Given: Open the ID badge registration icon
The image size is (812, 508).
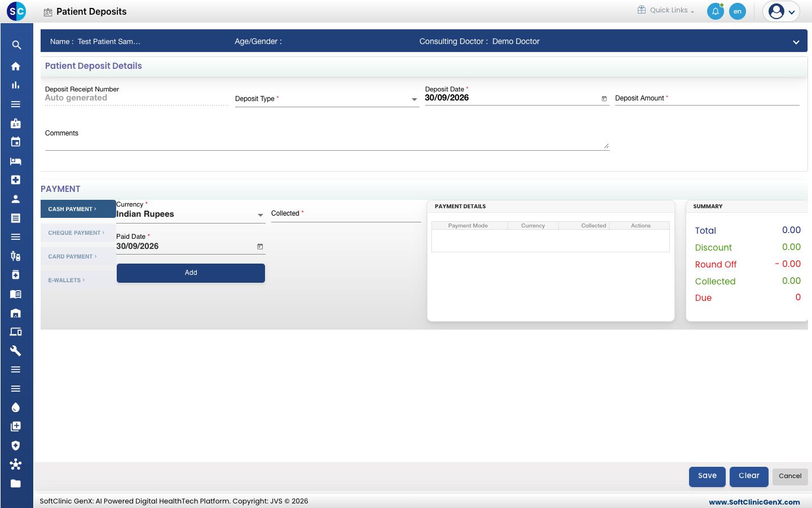Looking at the screenshot, I should tap(16, 123).
